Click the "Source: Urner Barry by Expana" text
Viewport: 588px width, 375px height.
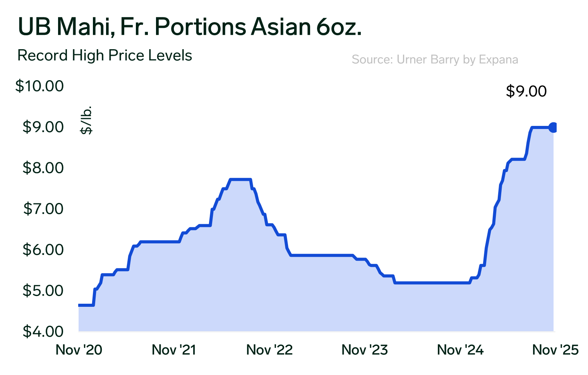click(x=435, y=60)
